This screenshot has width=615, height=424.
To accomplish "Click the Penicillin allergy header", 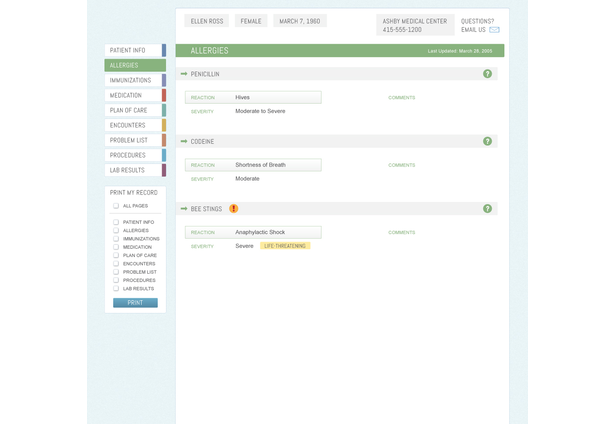I will coord(337,74).
